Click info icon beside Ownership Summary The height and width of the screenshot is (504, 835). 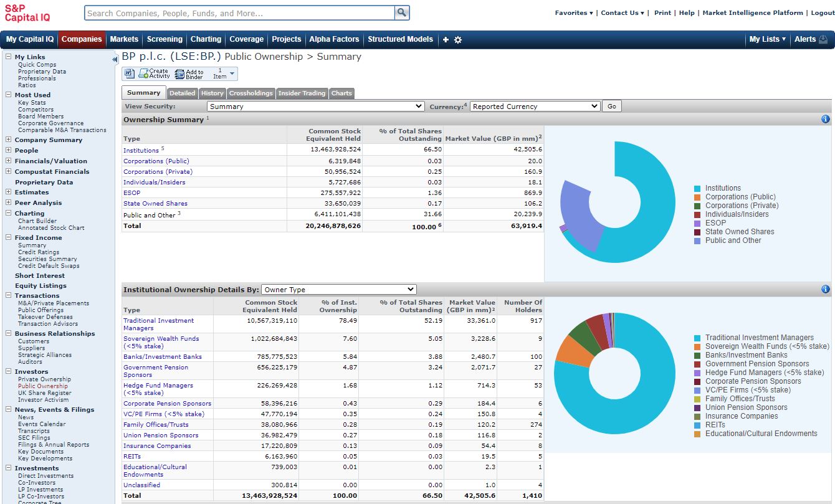[826, 119]
